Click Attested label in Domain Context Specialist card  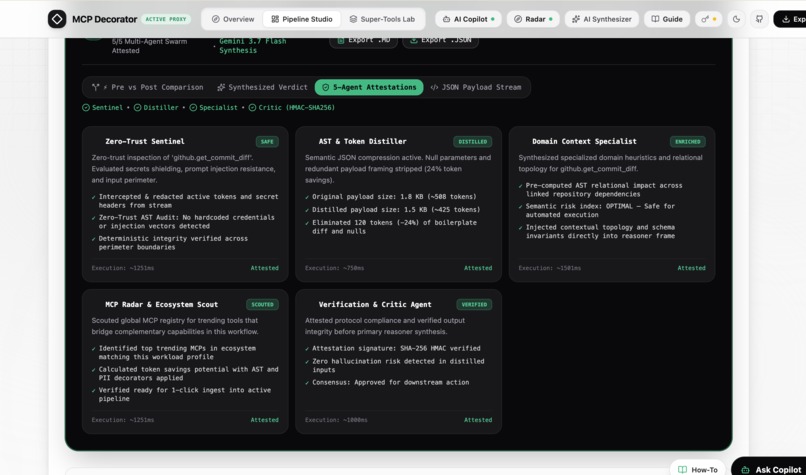691,268
